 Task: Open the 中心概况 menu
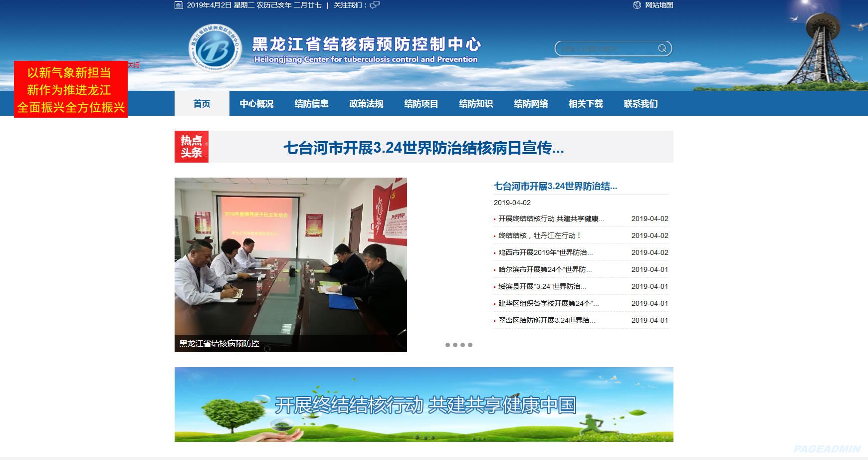pos(256,104)
